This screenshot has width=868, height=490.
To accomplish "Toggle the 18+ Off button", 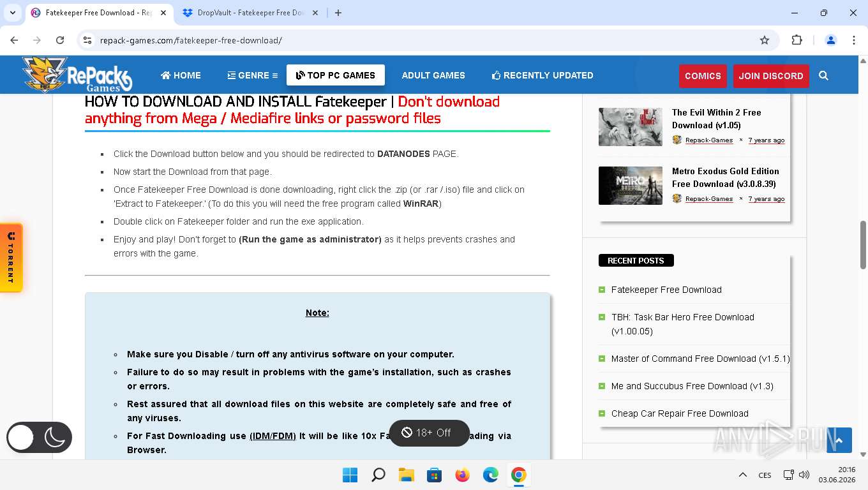I will (429, 433).
